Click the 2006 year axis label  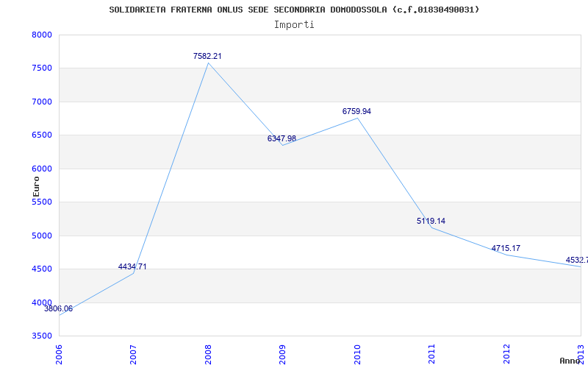pos(59,355)
